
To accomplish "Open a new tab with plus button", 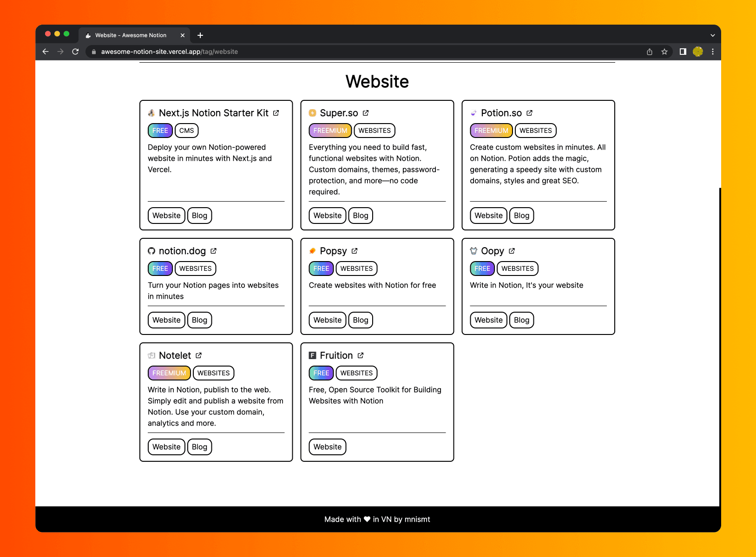I will tap(200, 35).
